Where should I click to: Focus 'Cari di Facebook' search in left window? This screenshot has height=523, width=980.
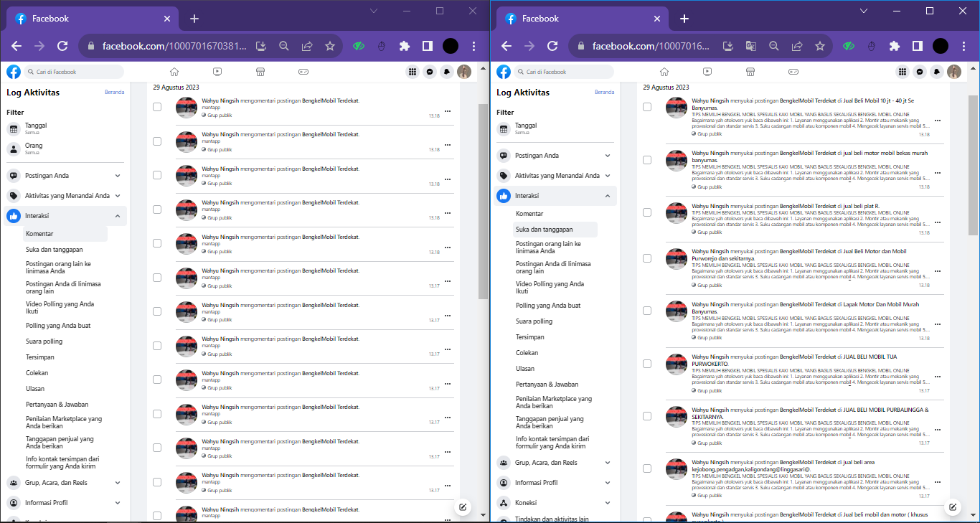(74, 72)
